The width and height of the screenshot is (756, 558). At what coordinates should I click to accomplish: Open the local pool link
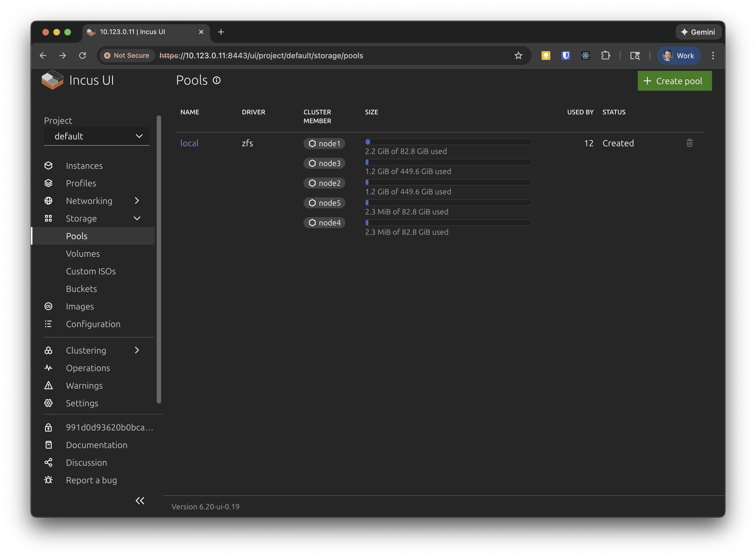click(189, 143)
